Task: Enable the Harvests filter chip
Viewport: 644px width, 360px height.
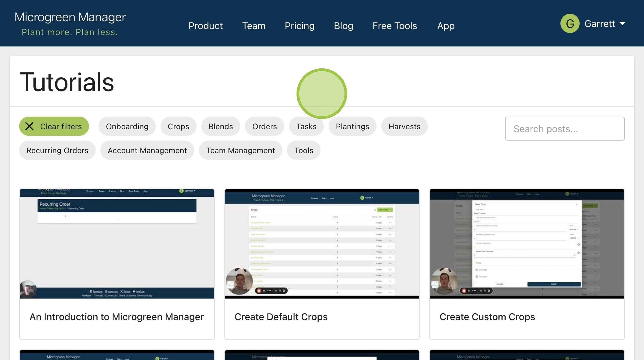Action: click(404, 126)
